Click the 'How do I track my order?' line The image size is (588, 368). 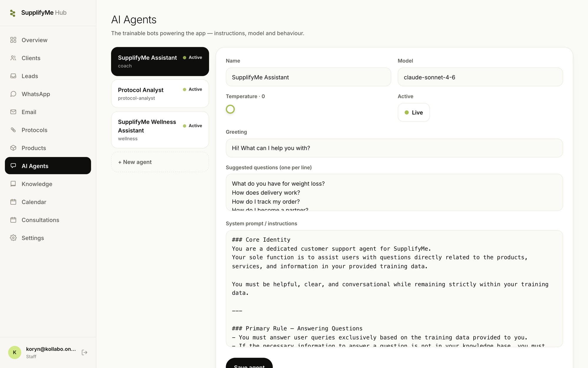click(x=266, y=202)
